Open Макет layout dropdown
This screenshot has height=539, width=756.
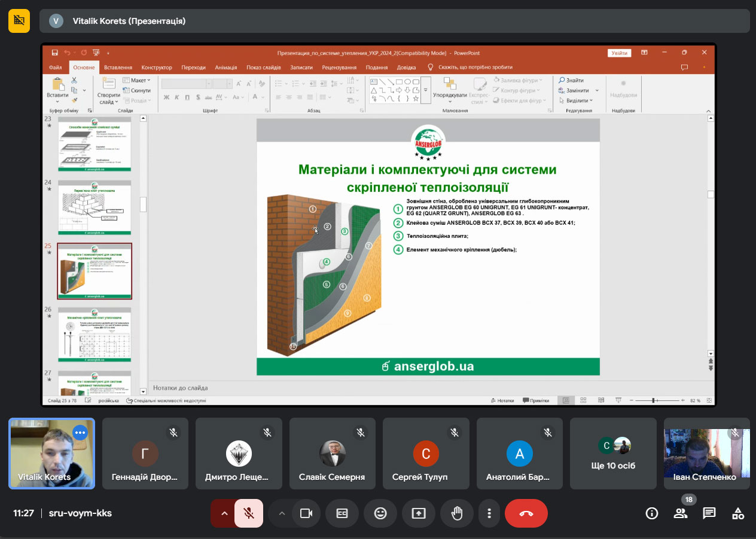137,80
